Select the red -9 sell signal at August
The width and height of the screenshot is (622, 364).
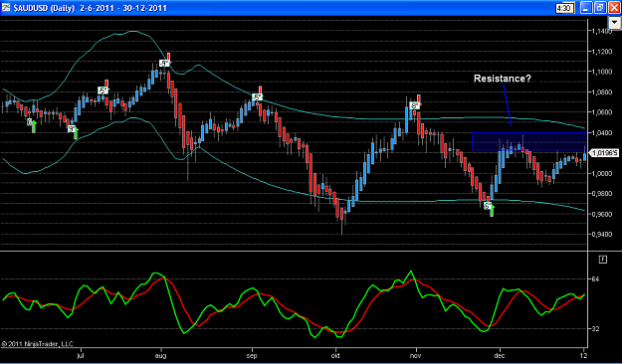164,63
